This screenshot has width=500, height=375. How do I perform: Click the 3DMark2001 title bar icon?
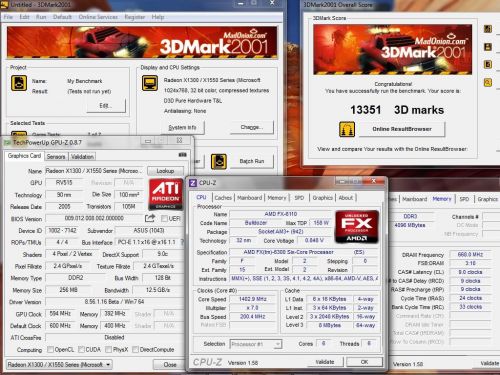(x=5, y=4)
